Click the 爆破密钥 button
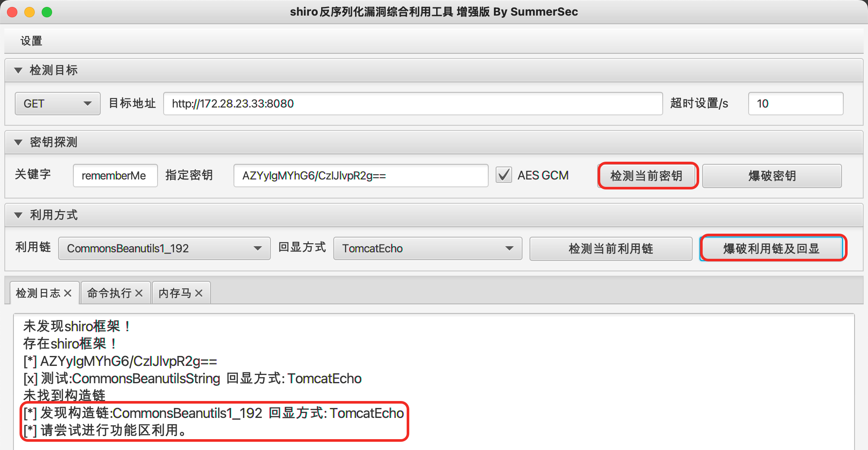 (772, 176)
